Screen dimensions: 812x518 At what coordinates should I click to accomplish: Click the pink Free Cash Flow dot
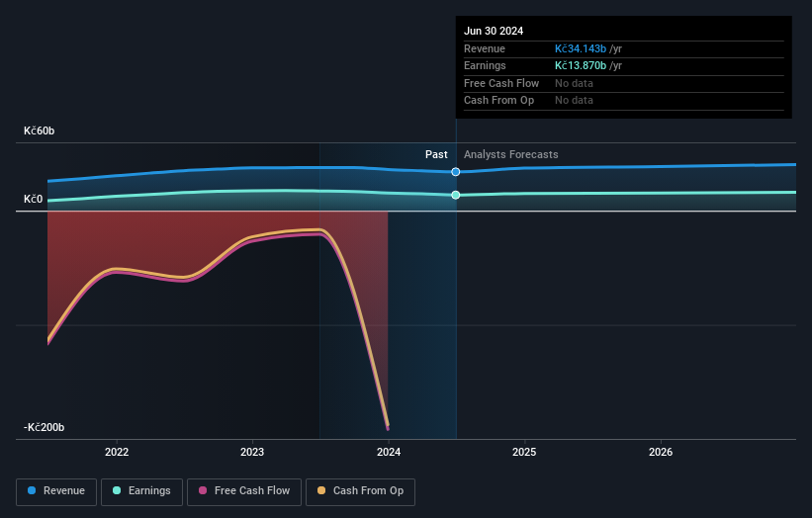pos(203,490)
